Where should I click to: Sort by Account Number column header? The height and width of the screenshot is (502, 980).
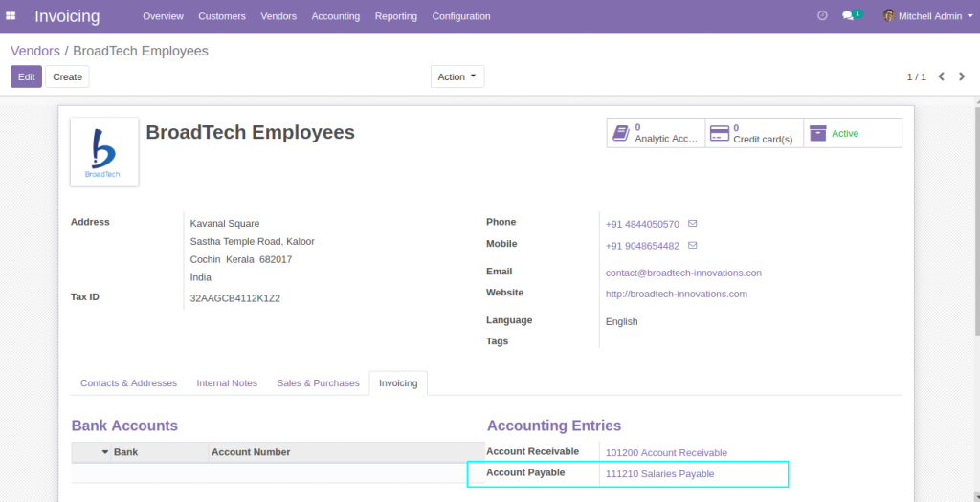point(346,452)
